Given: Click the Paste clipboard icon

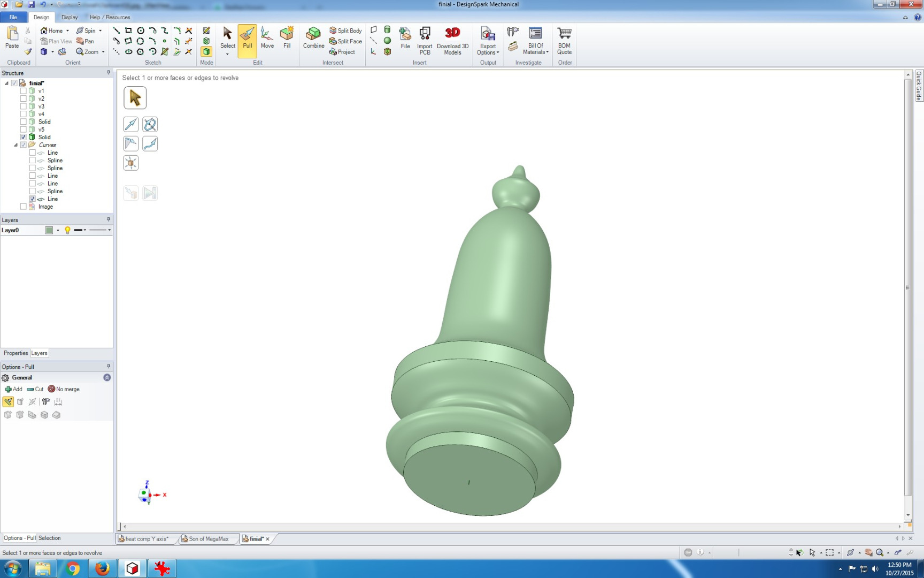Looking at the screenshot, I should (x=12, y=37).
